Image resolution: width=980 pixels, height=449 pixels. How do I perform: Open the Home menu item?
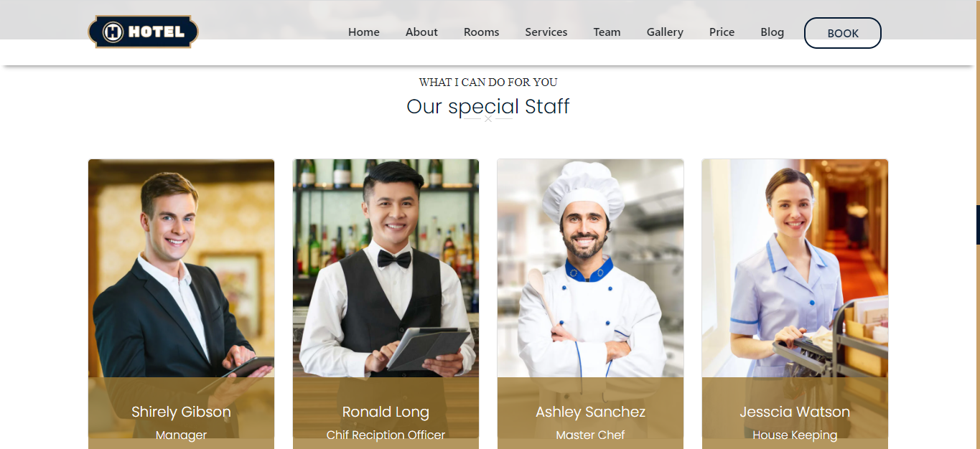pyautogui.click(x=364, y=32)
